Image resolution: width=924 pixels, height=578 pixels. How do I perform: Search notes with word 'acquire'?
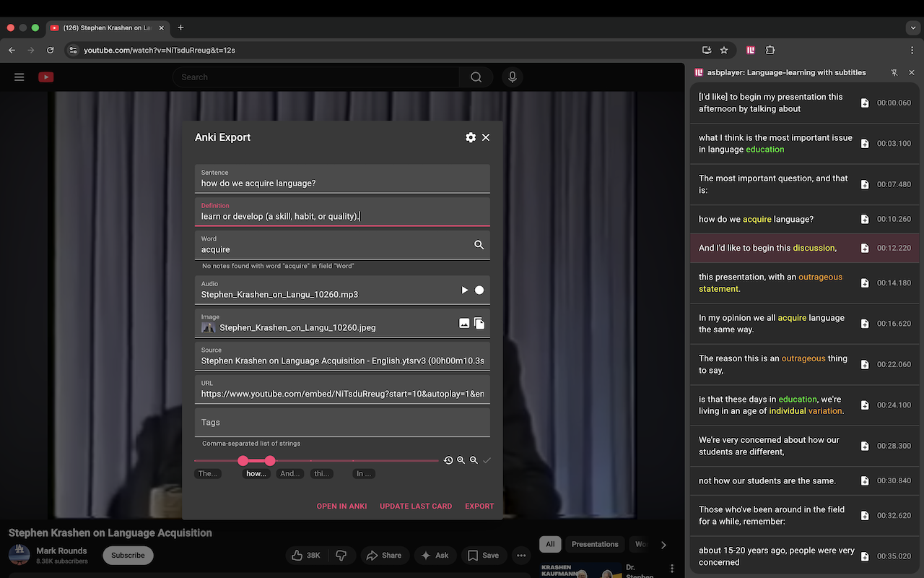click(479, 245)
